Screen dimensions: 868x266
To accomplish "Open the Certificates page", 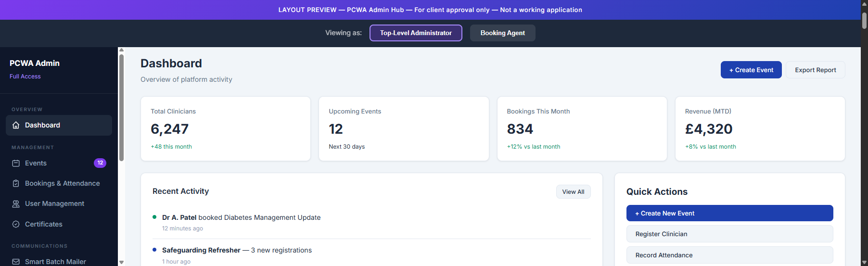I will click(59, 224).
